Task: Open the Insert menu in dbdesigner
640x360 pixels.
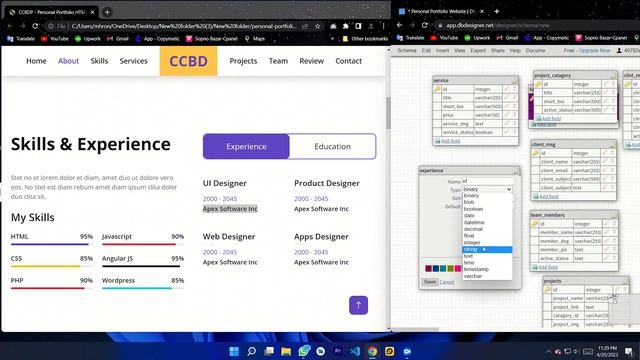Action: click(x=442, y=51)
